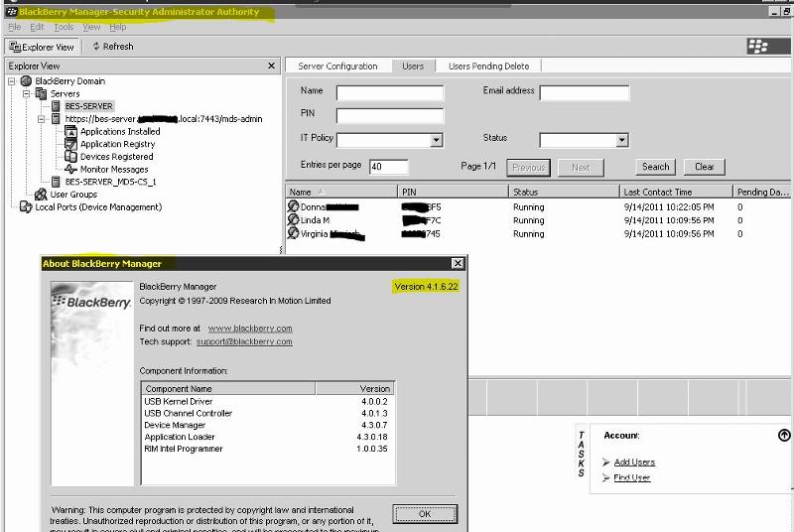Viewport: 794px width, 532px height.
Task: Click the Email address input field
Action: point(585,93)
